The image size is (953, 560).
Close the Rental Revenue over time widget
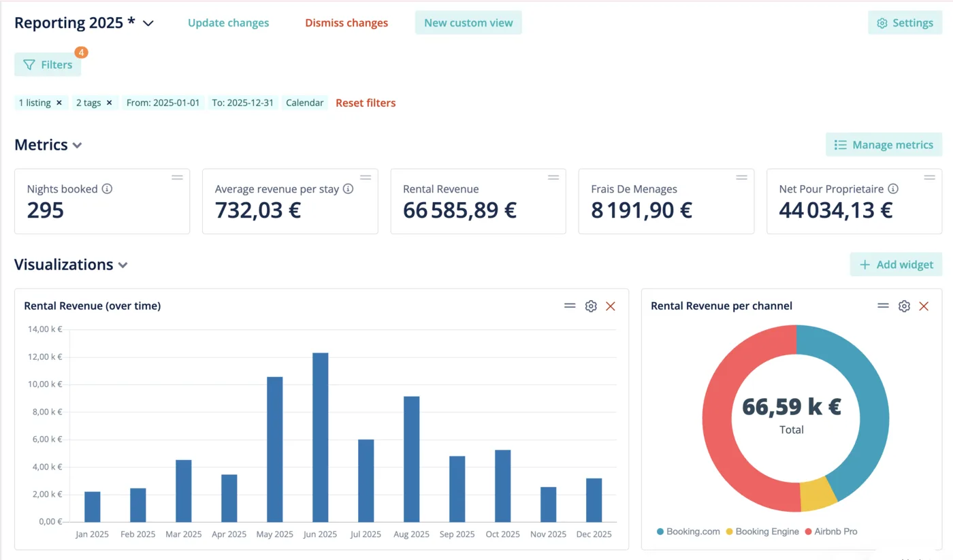pyautogui.click(x=611, y=306)
